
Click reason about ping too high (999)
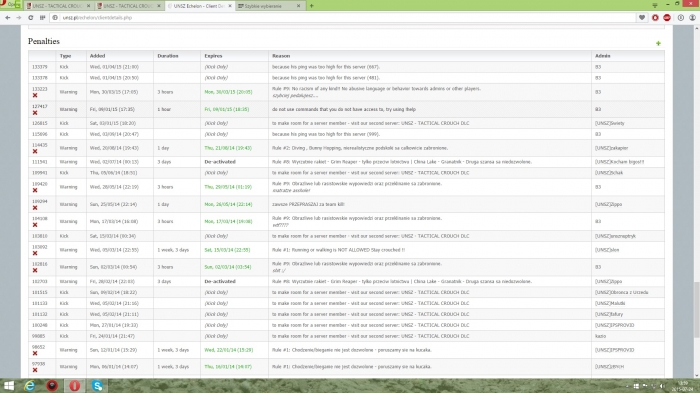point(326,134)
